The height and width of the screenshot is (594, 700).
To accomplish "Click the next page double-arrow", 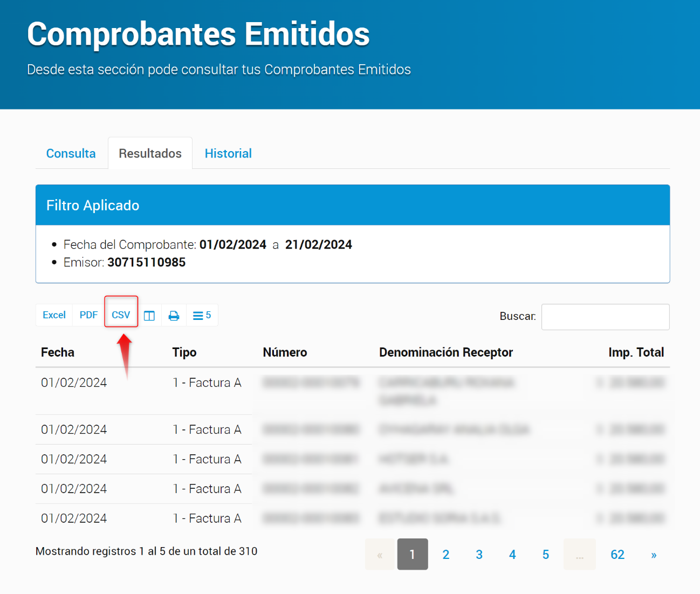I will click(654, 555).
